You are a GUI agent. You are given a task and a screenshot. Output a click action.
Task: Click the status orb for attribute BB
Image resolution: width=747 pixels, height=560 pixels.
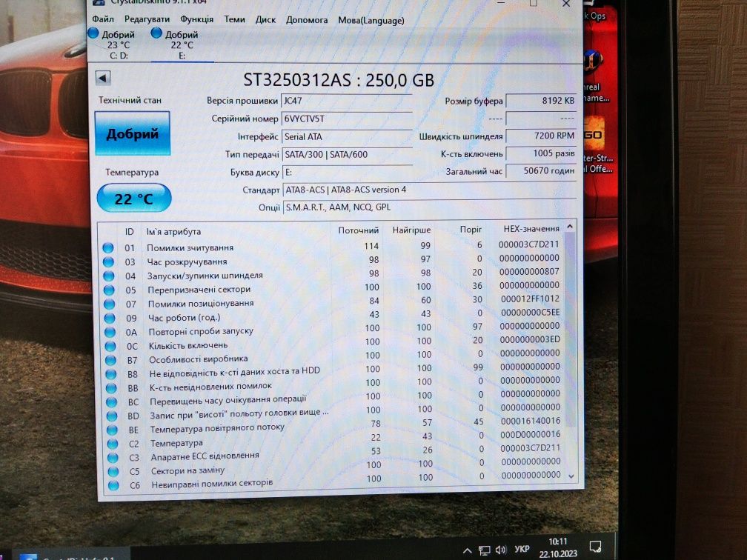click(x=111, y=387)
